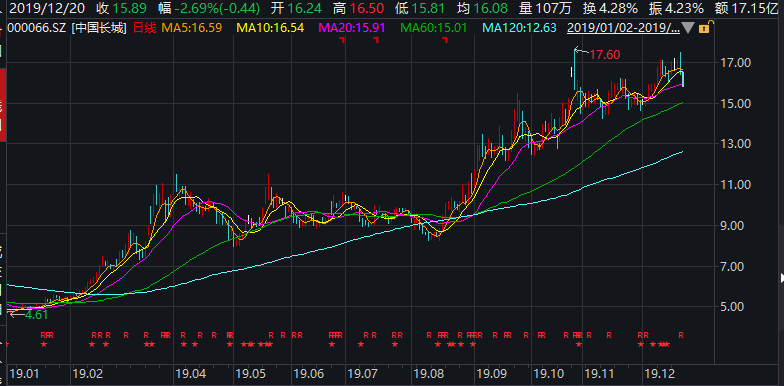The image size is (784, 386).
Task: Click the leftmost red flag marker at chart top
Action: [x=343, y=40]
